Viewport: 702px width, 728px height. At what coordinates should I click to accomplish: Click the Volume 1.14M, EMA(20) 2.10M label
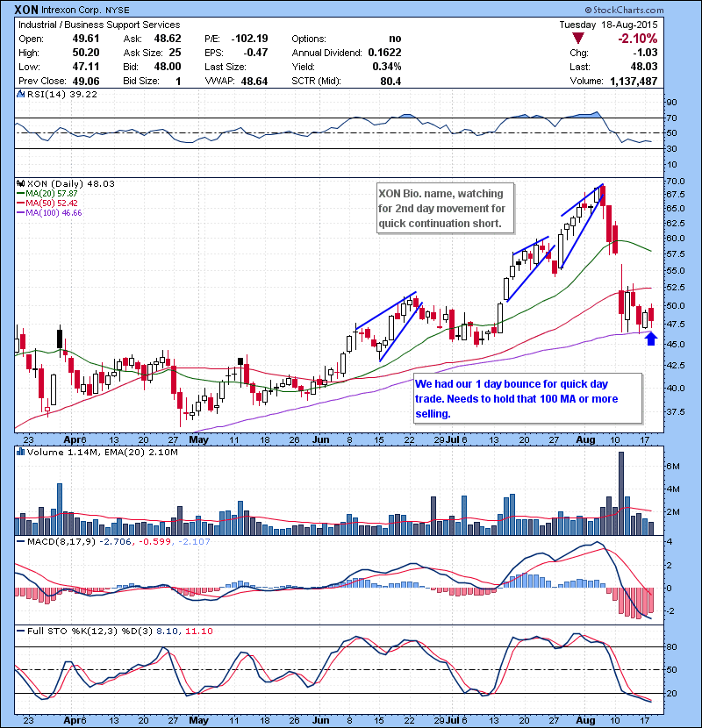pyautogui.click(x=102, y=452)
